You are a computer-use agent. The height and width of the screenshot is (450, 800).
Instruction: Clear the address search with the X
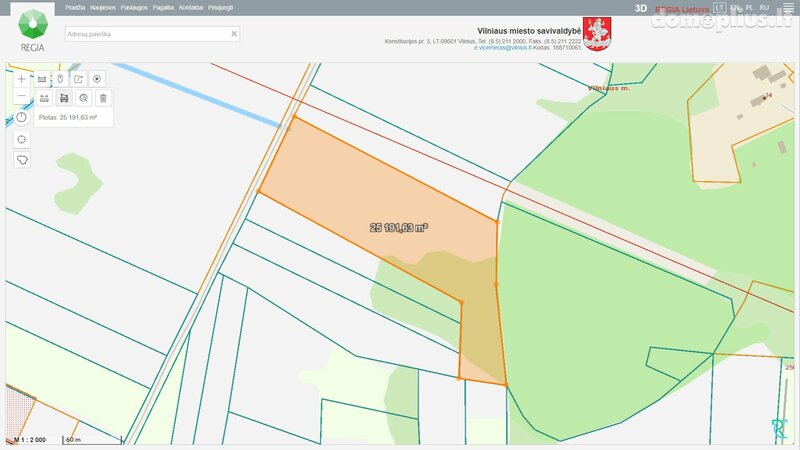[234, 34]
